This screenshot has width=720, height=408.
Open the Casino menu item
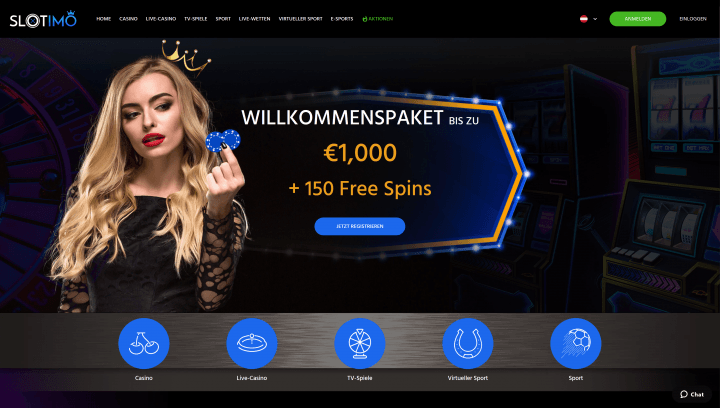click(129, 19)
